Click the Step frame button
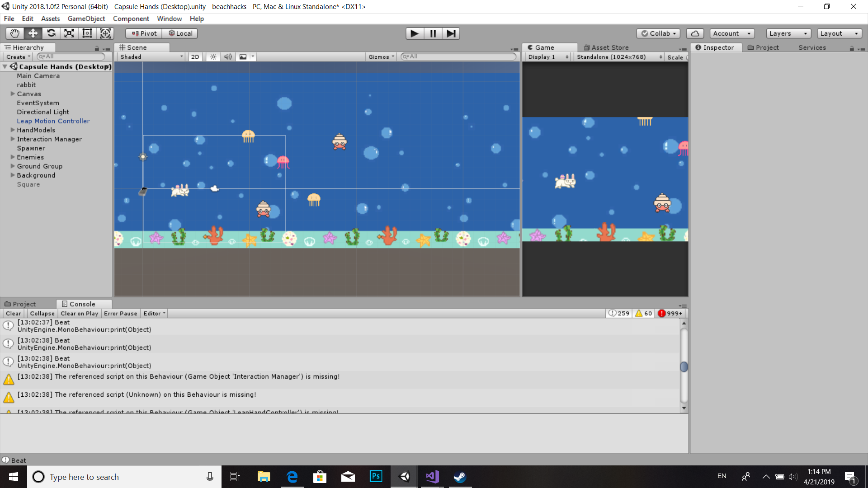The height and width of the screenshot is (488, 868). (x=451, y=33)
